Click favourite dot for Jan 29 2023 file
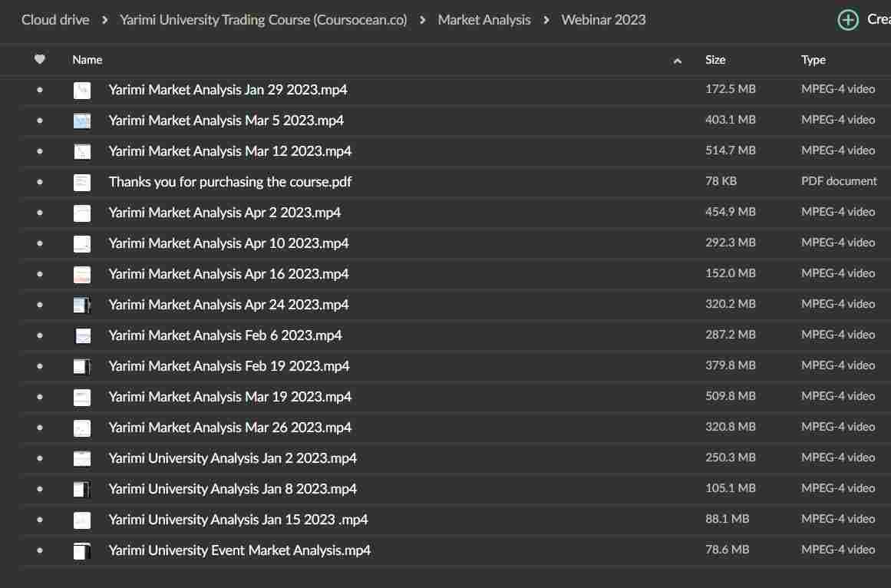This screenshot has height=588, width=891. (x=40, y=90)
